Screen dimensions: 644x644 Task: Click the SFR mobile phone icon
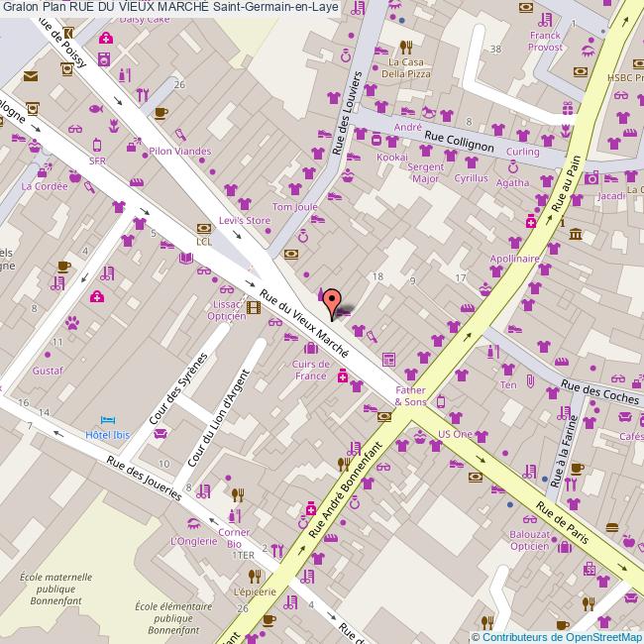tap(97, 144)
